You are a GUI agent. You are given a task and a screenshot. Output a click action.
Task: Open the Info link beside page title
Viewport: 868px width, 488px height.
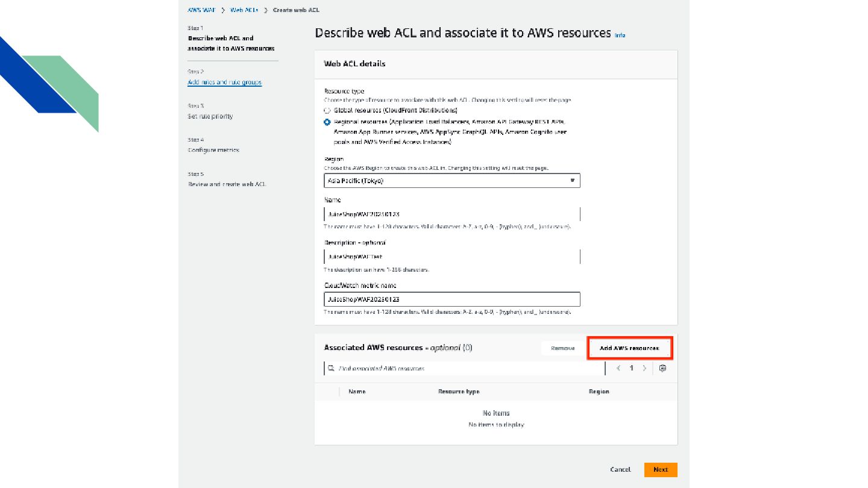coord(620,35)
